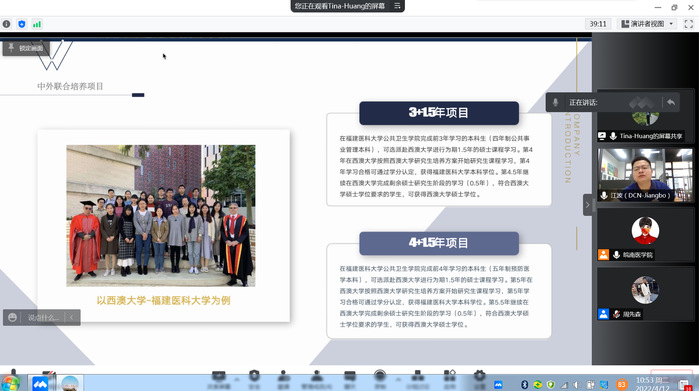The height and width of the screenshot is (391, 699).
Task: Click the mic icon on the tile with the orange host badge
Action: 616,255
